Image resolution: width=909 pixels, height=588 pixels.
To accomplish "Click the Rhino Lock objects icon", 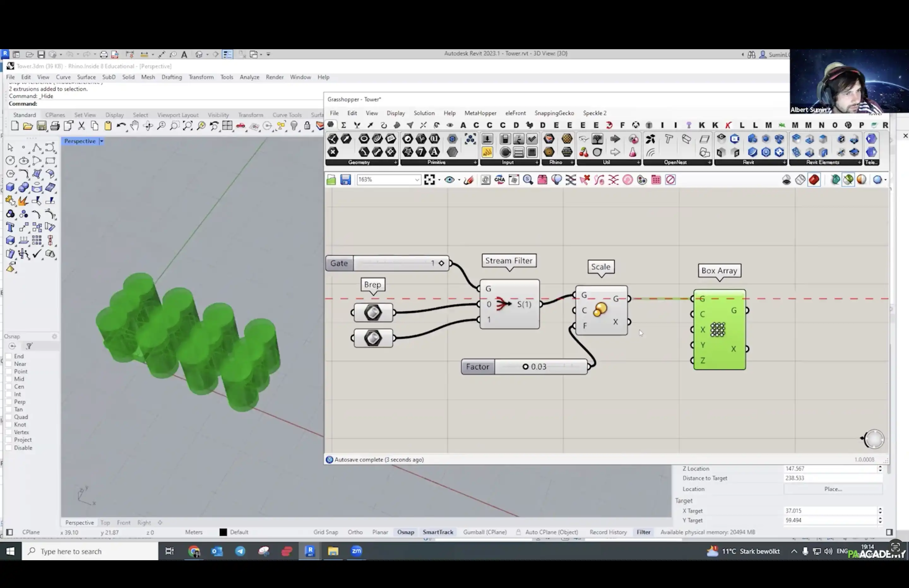I will tap(307, 126).
